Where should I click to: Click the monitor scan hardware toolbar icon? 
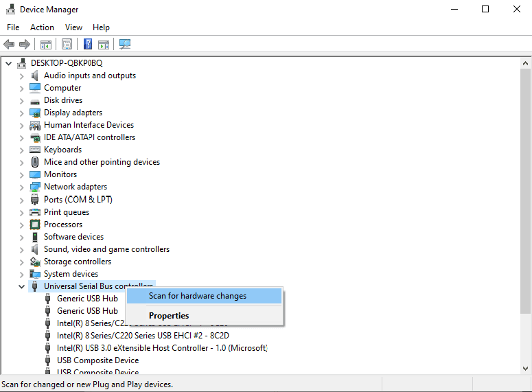point(125,45)
